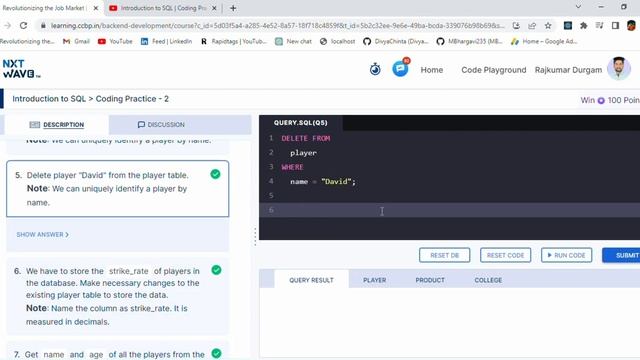This screenshot has height=360, width=640.
Task: Click Introduction to SQL breadcrumb
Action: [49, 99]
